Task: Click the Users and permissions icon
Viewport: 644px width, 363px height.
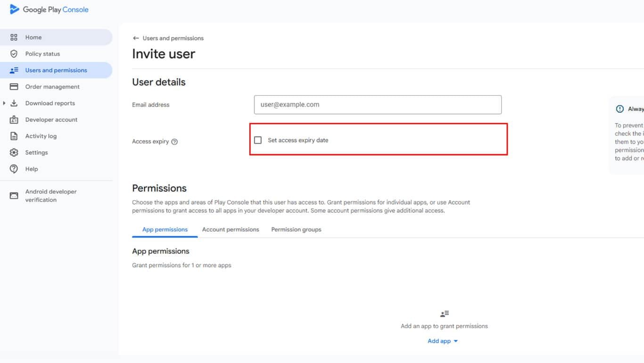Action: pos(13,70)
